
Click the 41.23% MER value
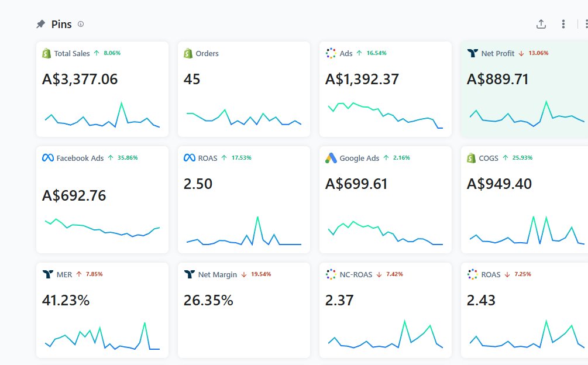coord(66,300)
